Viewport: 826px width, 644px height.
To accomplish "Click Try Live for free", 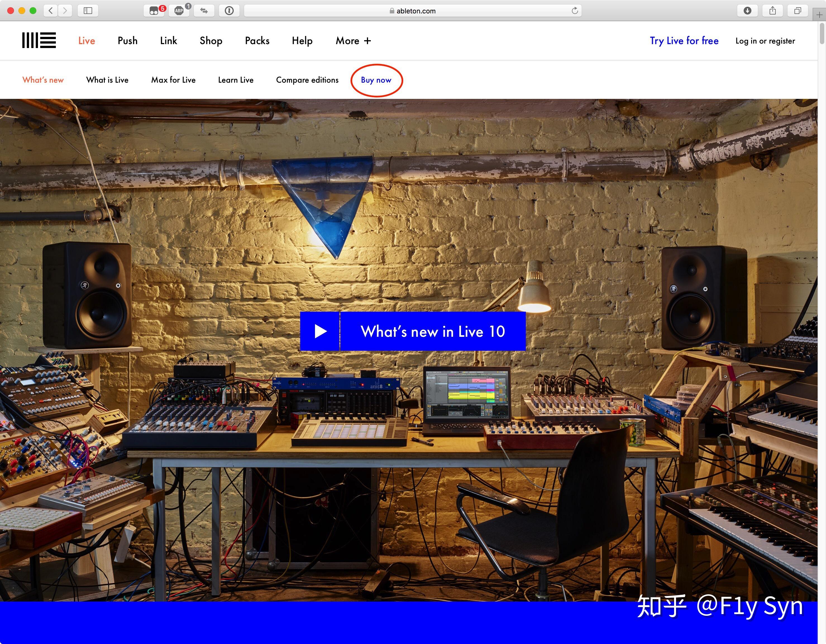I will [684, 40].
